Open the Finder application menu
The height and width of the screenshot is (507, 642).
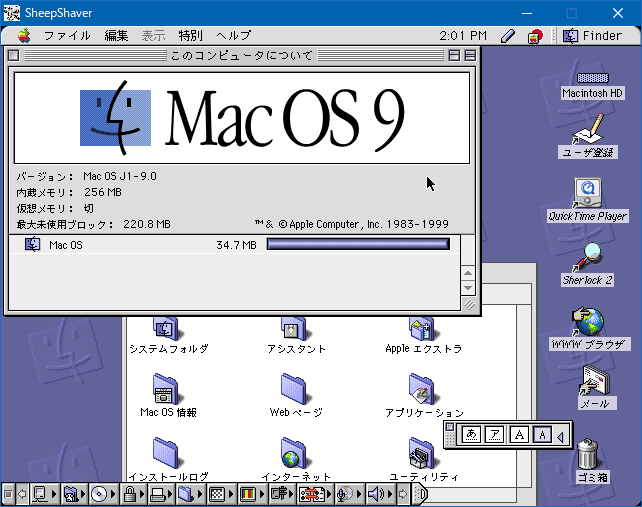[x=592, y=36]
